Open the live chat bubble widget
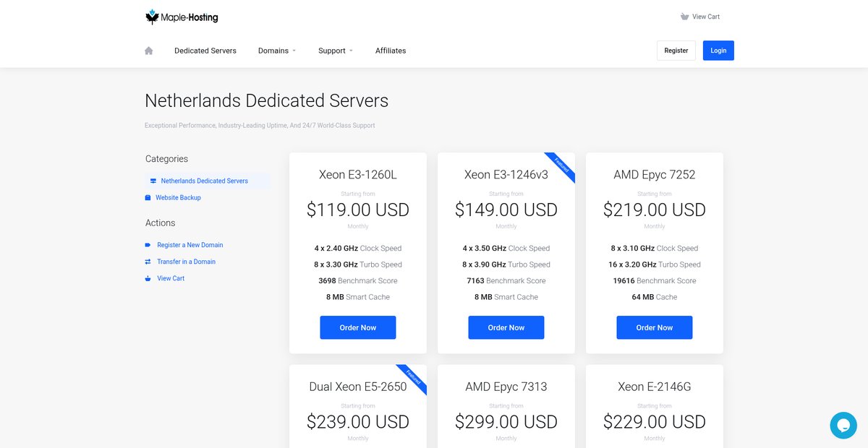 coord(843,426)
